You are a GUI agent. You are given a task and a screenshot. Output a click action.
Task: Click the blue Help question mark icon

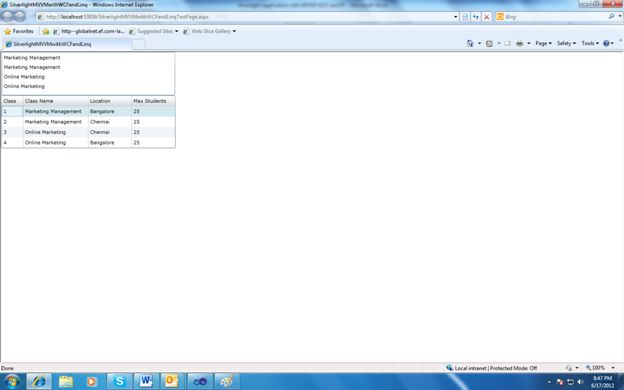pyautogui.click(x=606, y=43)
